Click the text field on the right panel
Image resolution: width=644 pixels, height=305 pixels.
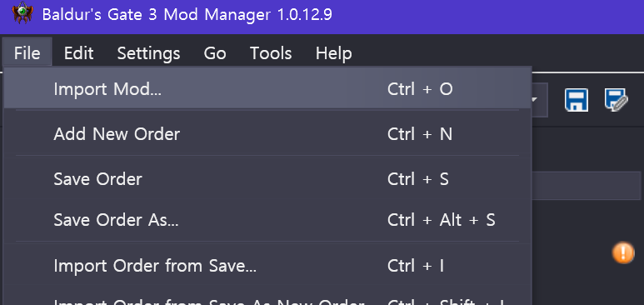[586, 186]
